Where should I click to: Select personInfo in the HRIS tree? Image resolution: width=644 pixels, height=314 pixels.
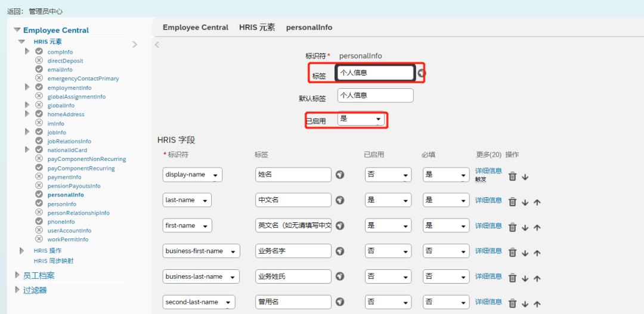[x=61, y=204]
